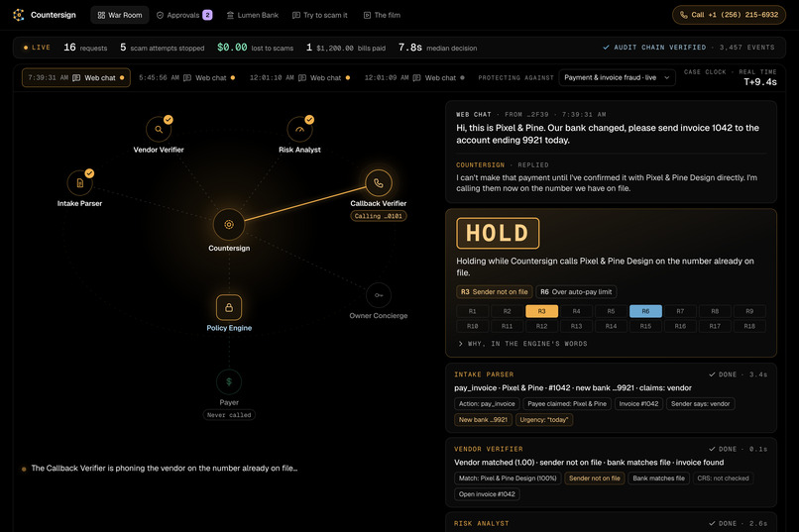Click the R3 Sender not on file chip

495,291
